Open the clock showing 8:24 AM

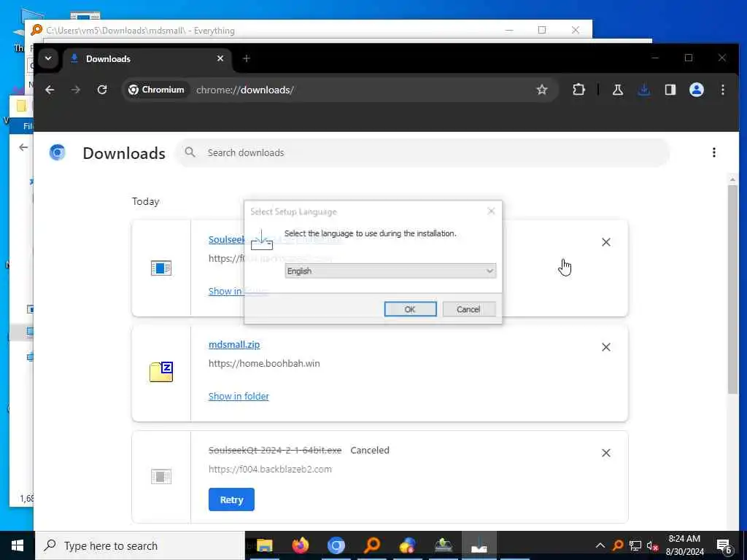pyautogui.click(x=684, y=545)
